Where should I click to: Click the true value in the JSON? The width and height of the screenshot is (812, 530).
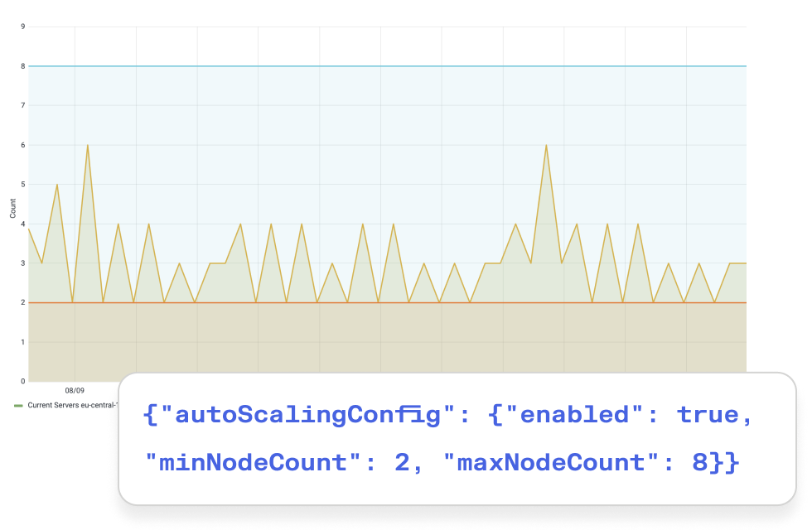point(708,415)
